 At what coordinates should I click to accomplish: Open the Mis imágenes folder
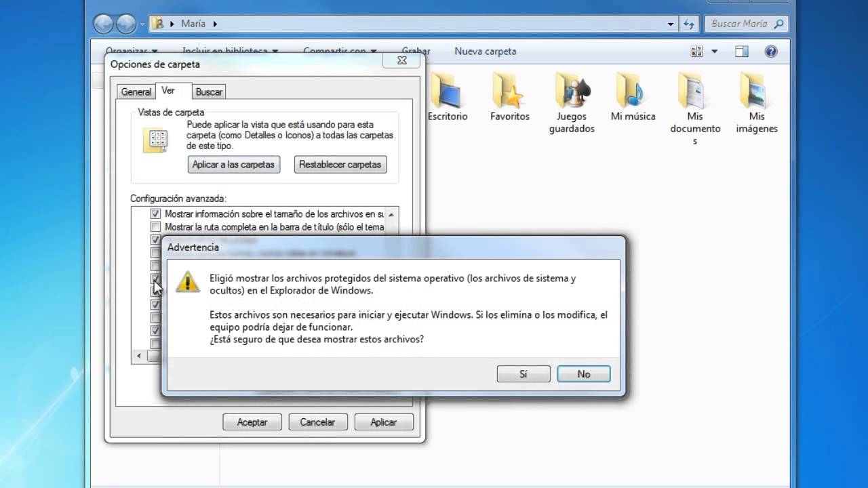(756, 96)
